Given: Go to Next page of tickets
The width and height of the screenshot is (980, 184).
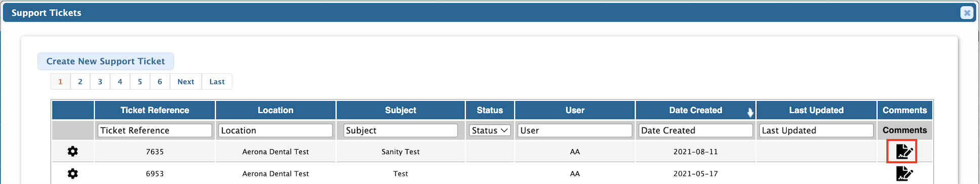Looking at the screenshot, I should [x=186, y=81].
